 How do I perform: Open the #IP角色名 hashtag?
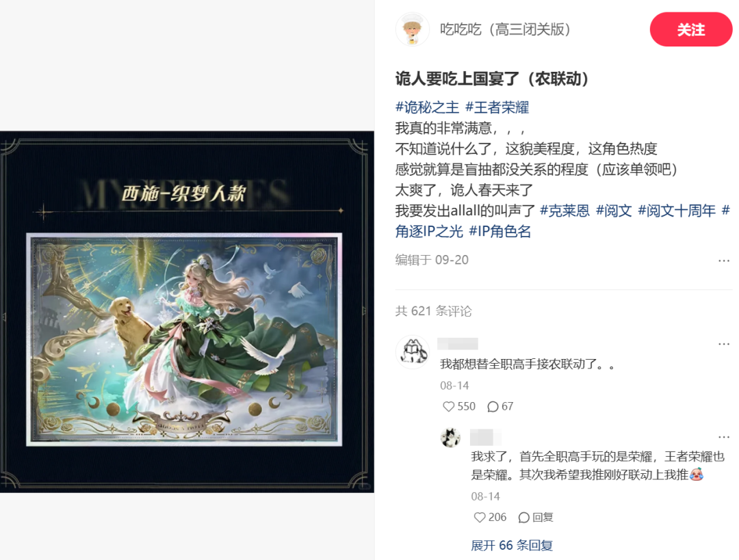point(500,231)
